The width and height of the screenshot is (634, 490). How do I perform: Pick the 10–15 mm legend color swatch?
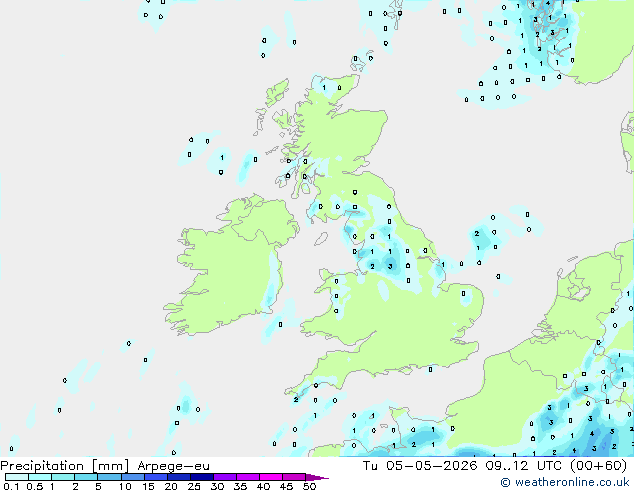(132, 477)
